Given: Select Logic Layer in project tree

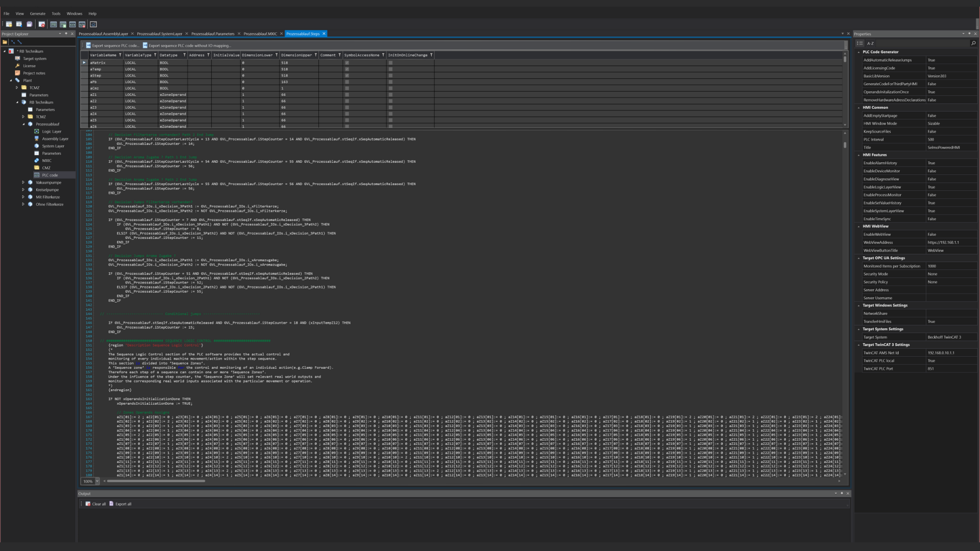Looking at the screenshot, I should coord(52,132).
